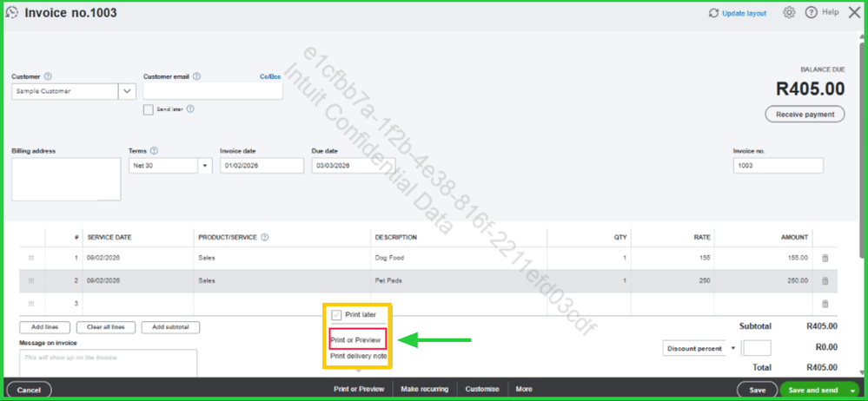Screen dimensions: 868x401
Task: Click the Cancel button
Action: coord(28,390)
